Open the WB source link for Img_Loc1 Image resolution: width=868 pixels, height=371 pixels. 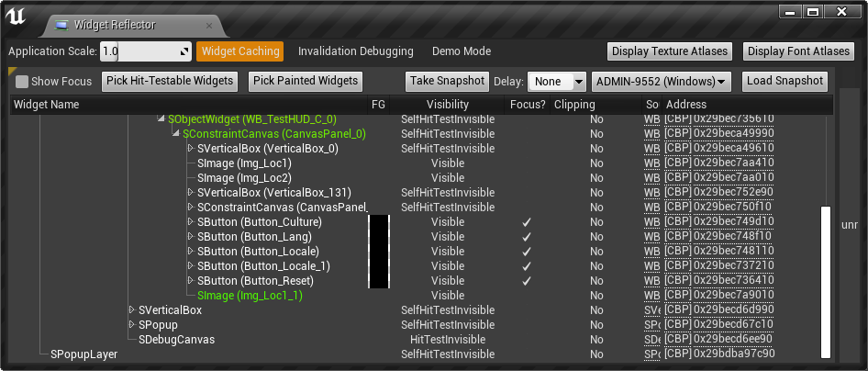coord(652,163)
